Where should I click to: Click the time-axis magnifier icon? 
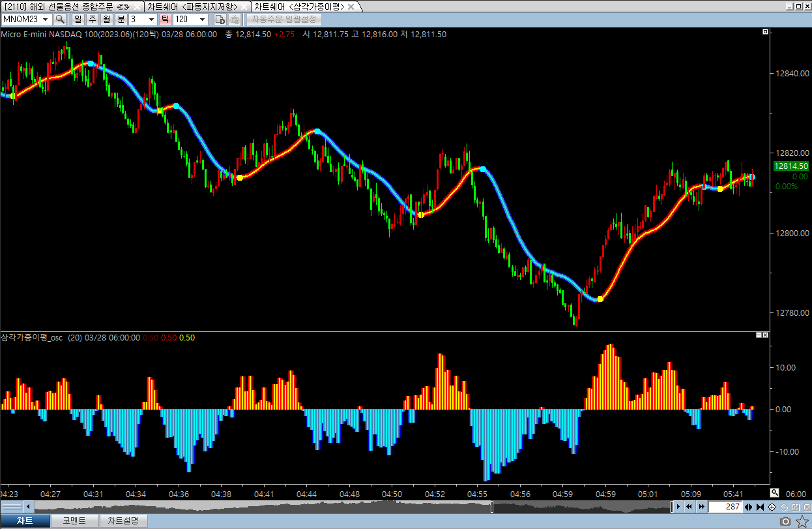click(x=774, y=492)
